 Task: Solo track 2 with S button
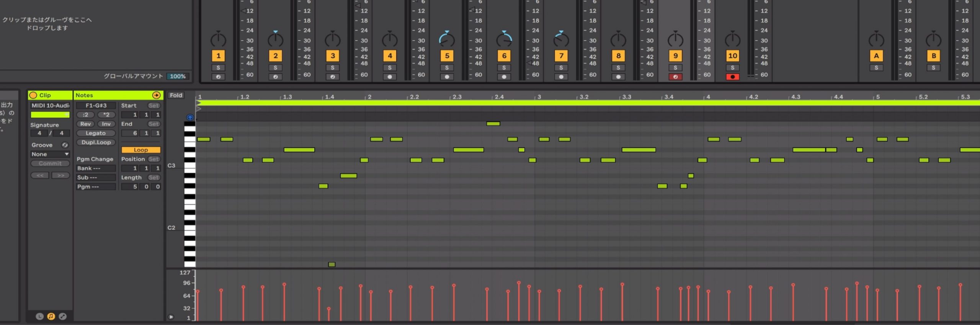[275, 68]
